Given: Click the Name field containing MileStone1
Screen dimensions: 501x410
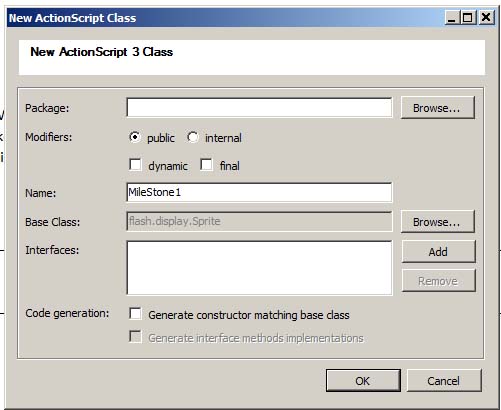Looking at the screenshot, I should 259,192.
